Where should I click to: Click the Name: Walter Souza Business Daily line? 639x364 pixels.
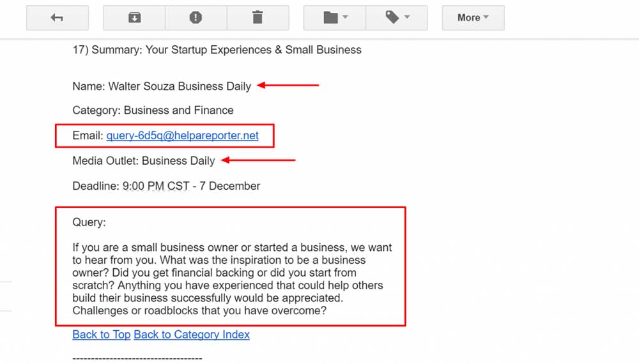pos(162,86)
